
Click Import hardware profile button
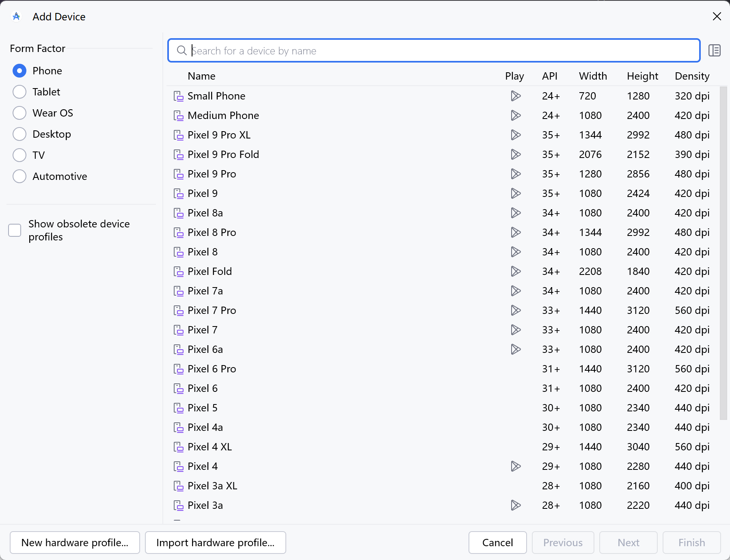(x=215, y=543)
